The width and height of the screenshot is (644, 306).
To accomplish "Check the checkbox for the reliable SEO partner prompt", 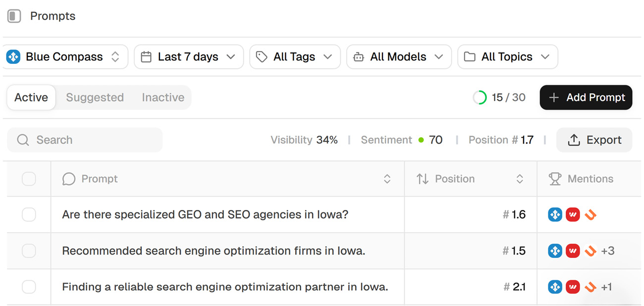I will (x=29, y=287).
